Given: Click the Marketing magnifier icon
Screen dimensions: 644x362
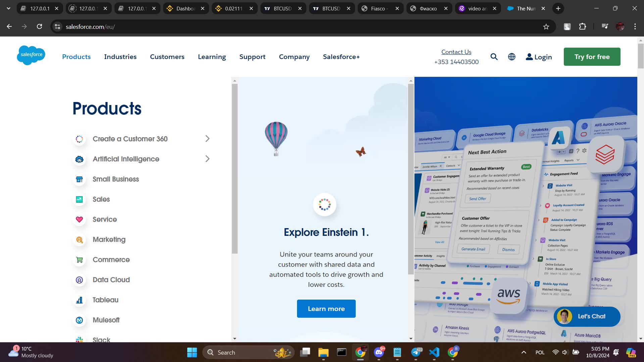Looking at the screenshot, I should click(79, 240).
